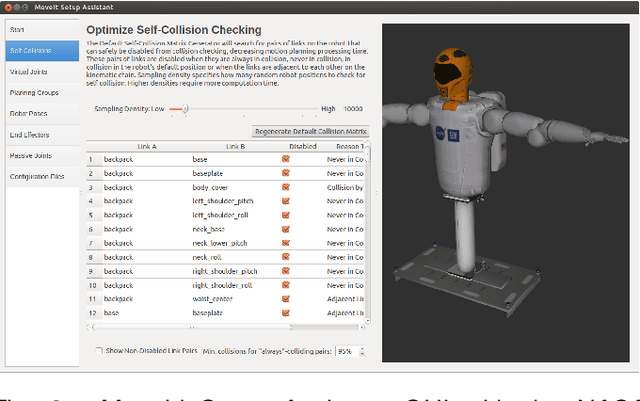Increase min collisions percentage with up arrow

(361, 349)
